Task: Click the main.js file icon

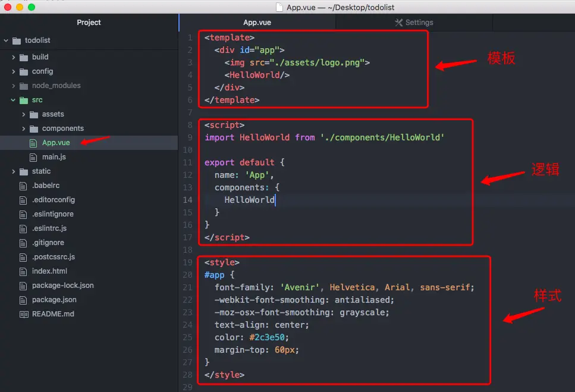Action: 33,157
